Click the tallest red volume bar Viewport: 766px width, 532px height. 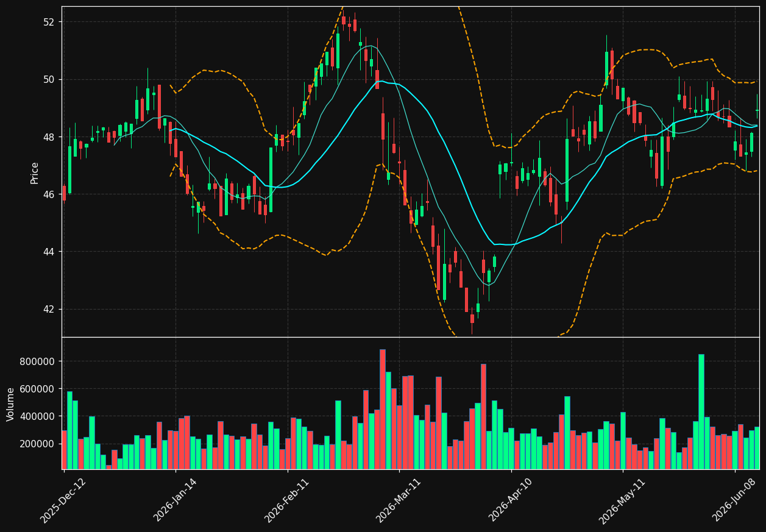(x=383, y=409)
